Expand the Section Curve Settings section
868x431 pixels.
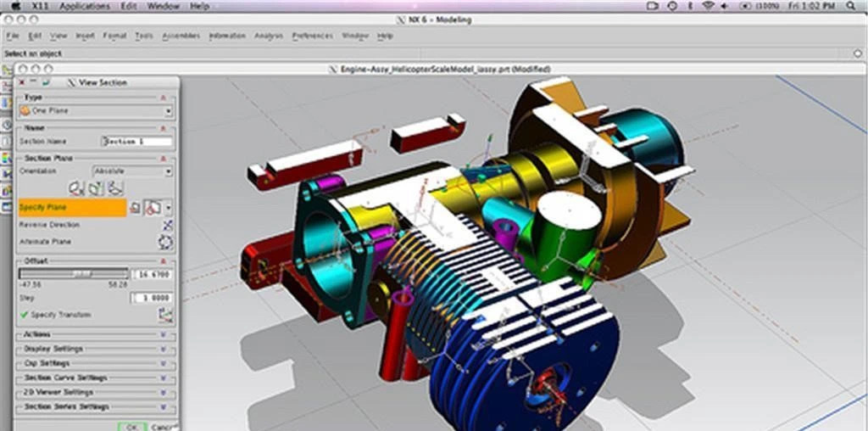pos(164,378)
